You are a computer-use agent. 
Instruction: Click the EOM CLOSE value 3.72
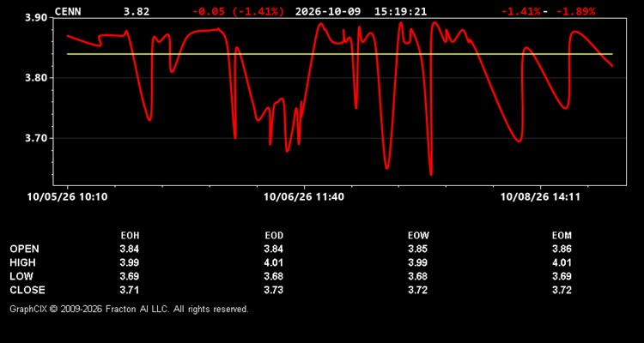562,290
